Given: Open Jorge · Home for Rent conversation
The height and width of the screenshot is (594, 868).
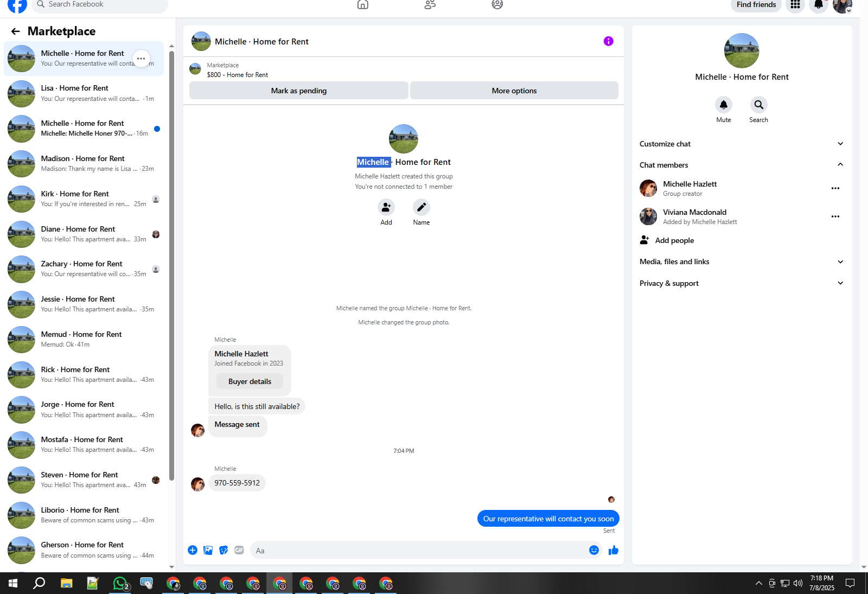Looking at the screenshot, I should pos(84,410).
